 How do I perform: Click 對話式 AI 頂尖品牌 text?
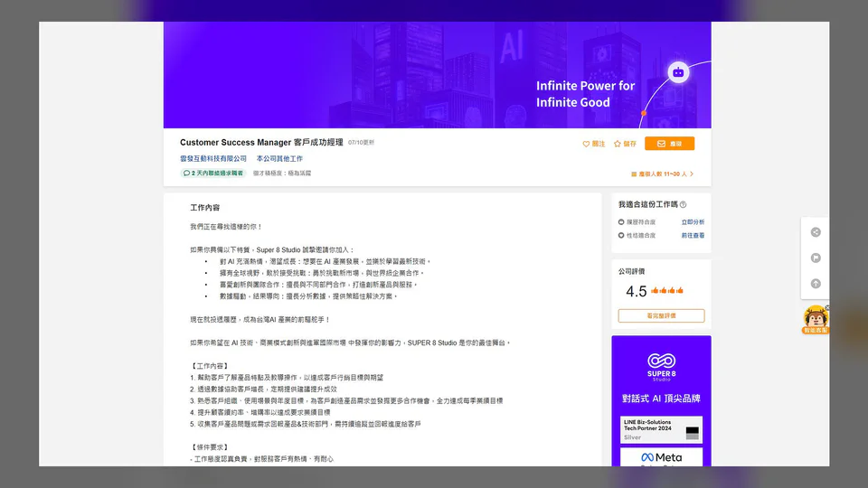[661, 399]
